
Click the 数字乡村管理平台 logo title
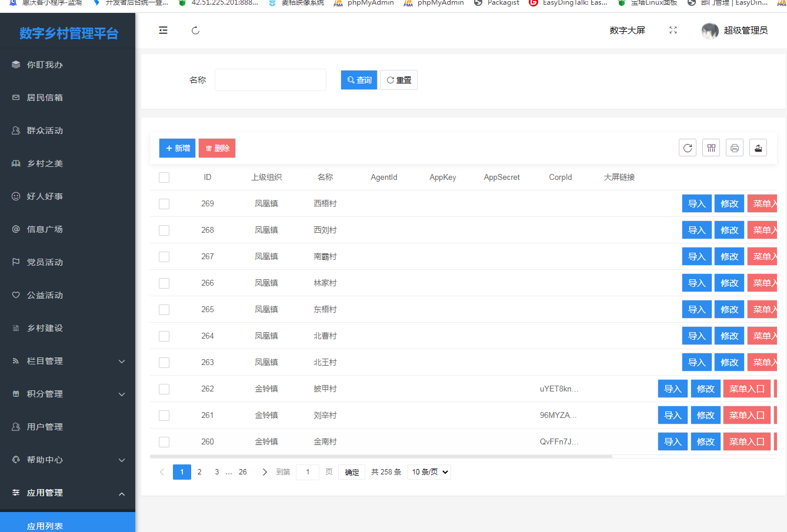click(69, 34)
